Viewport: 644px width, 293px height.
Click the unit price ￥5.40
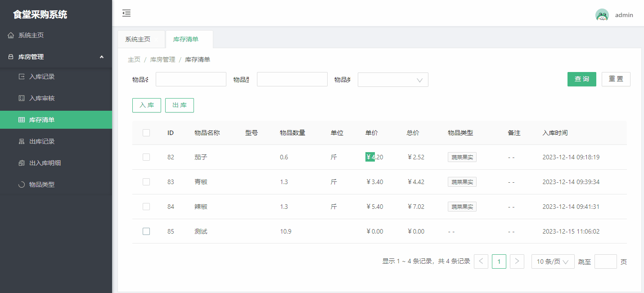375,207
